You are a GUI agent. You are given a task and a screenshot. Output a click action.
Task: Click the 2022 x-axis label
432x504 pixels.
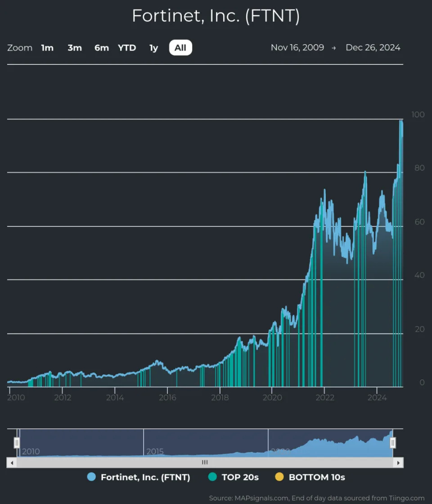325,398
